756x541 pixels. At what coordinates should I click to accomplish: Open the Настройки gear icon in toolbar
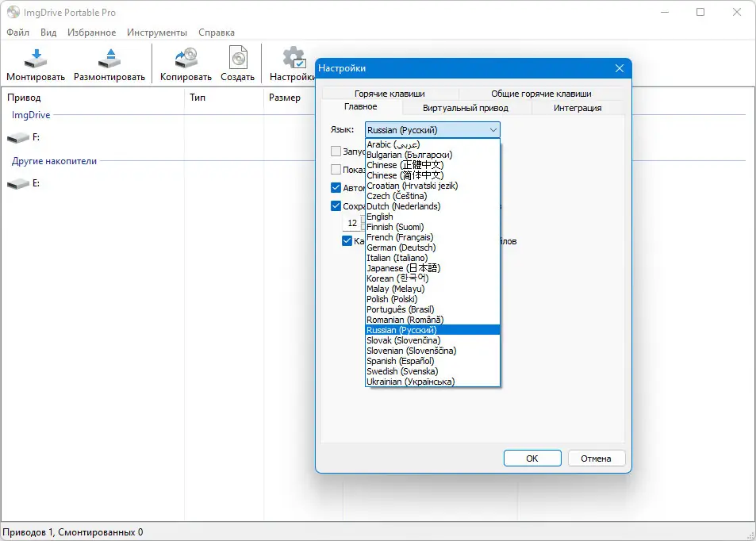[x=294, y=59]
